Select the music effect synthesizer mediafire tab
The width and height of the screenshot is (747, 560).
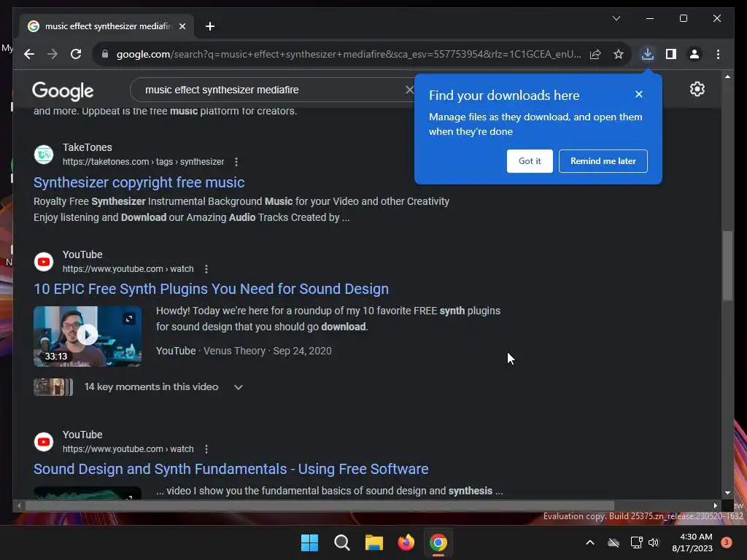107,26
